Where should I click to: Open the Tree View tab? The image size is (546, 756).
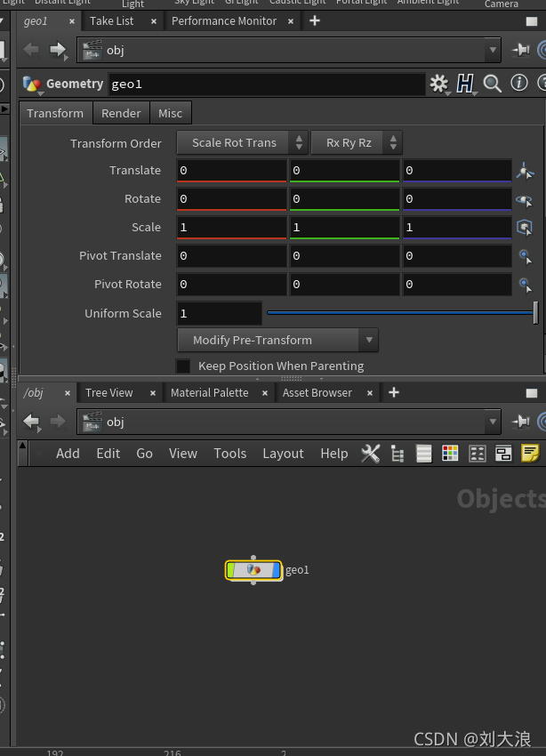tap(108, 393)
